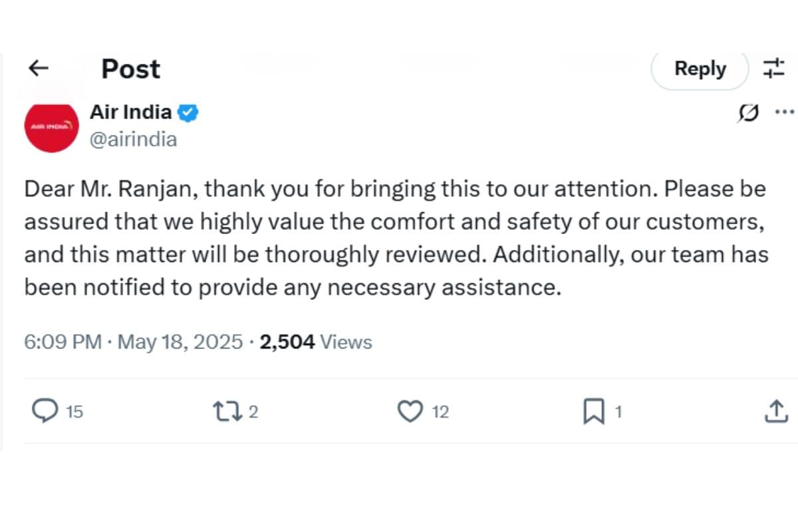The width and height of the screenshot is (798, 532).
Task: Open Air India's profile picture
Action: pyautogui.click(x=51, y=126)
